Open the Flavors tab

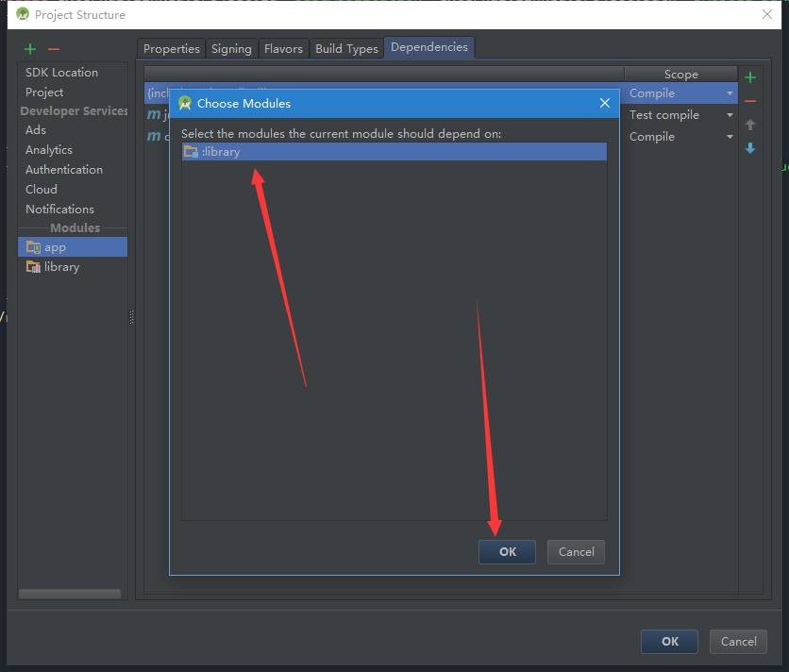(283, 49)
